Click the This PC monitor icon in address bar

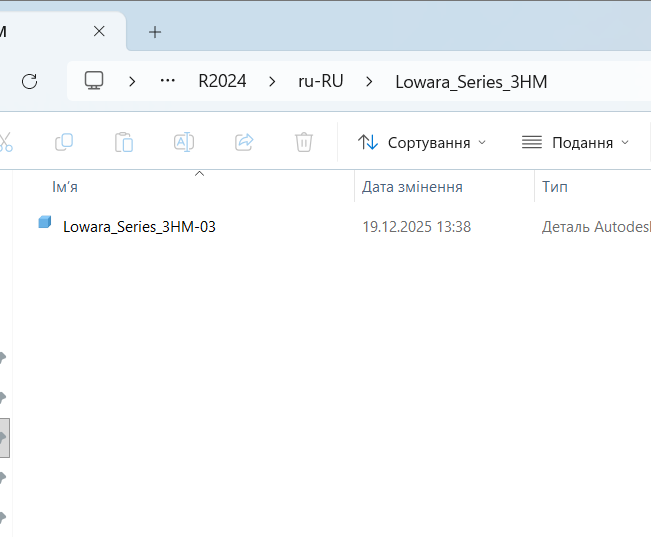coord(94,81)
